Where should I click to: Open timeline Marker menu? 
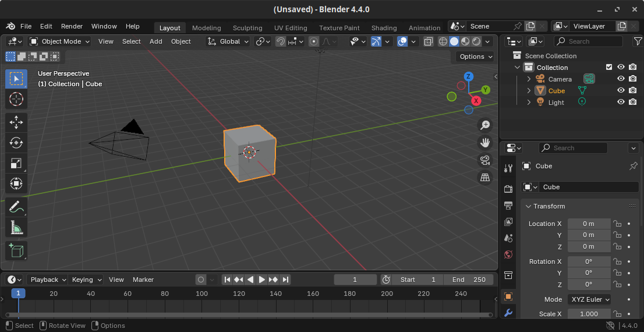[x=143, y=280]
